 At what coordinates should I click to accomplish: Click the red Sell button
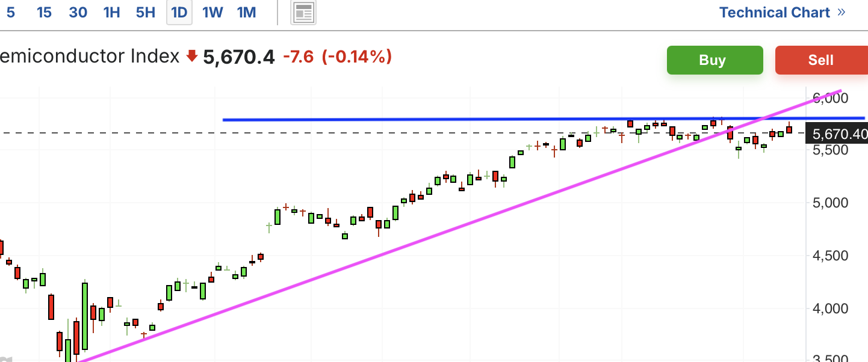[x=822, y=60]
